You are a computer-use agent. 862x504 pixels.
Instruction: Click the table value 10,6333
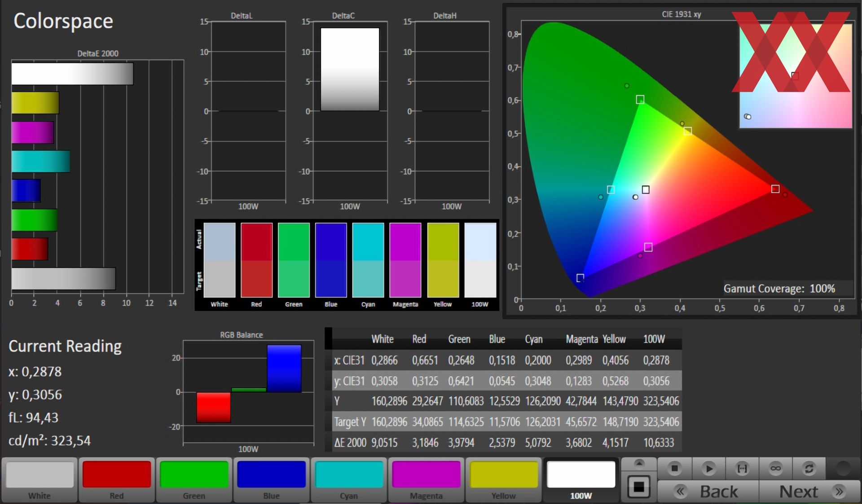pyautogui.click(x=659, y=443)
